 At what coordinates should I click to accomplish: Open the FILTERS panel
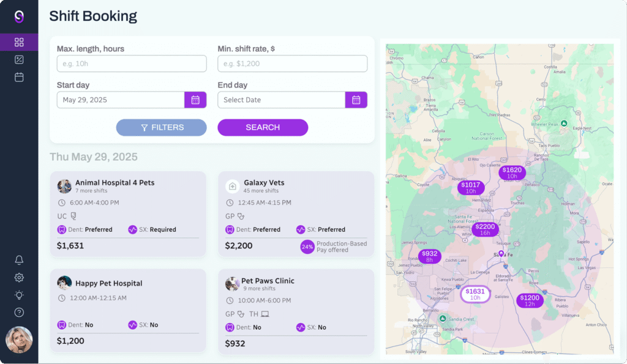point(161,127)
